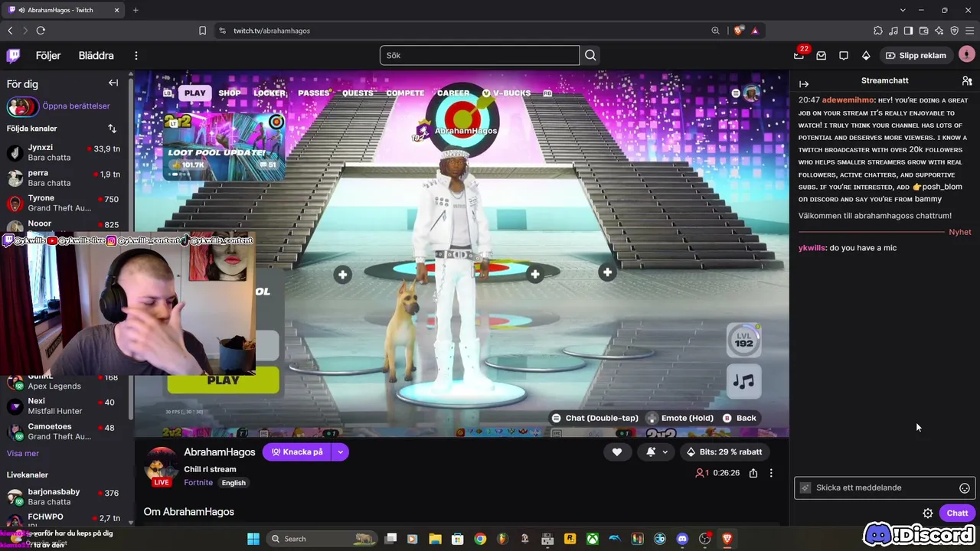Click the Brave Shields lion icon
This screenshot has height=551, width=980.
click(x=738, y=31)
